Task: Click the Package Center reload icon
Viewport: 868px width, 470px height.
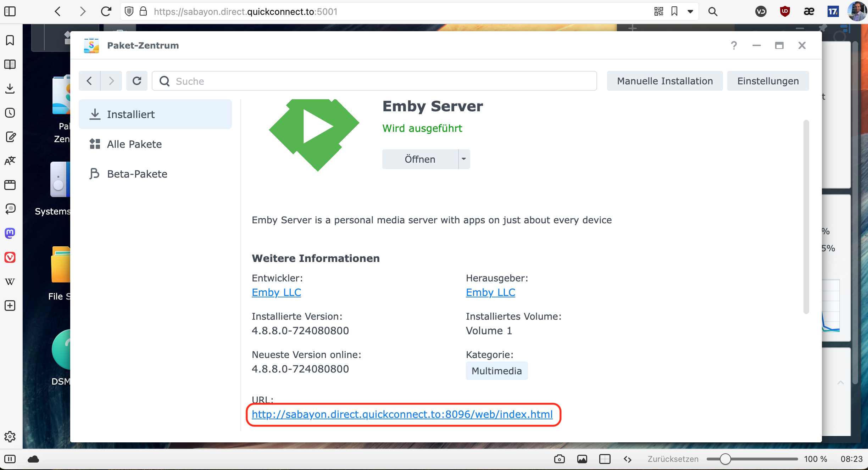Action: [x=137, y=81]
